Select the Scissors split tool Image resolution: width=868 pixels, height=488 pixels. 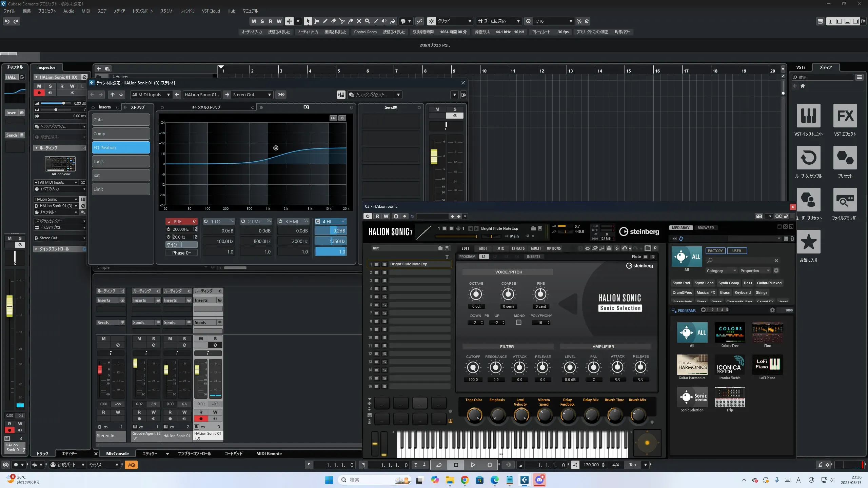[x=342, y=21]
